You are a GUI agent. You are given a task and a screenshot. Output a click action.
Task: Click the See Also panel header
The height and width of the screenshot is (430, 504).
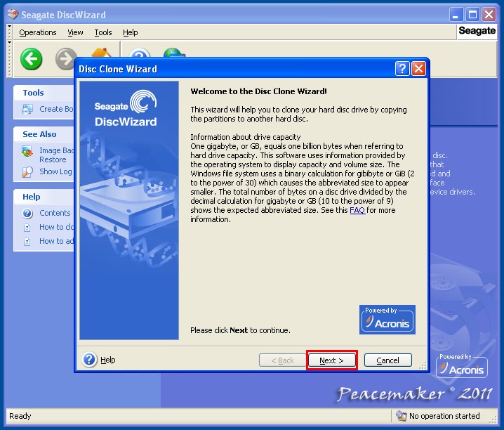point(44,134)
